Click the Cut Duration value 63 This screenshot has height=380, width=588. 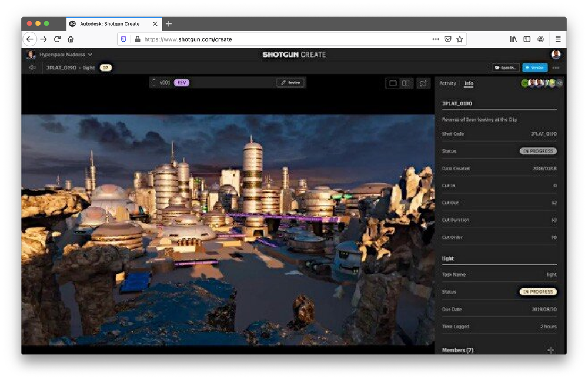[x=554, y=220]
